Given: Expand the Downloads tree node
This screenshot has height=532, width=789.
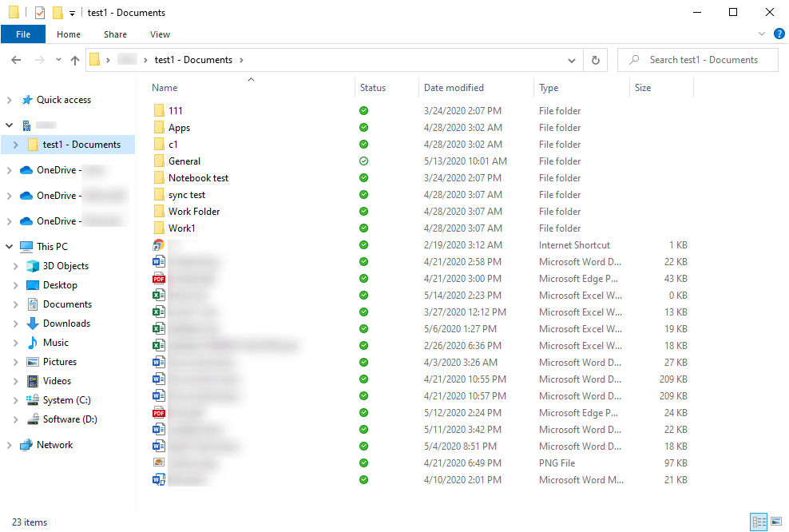Looking at the screenshot, I should pos(16,324).
